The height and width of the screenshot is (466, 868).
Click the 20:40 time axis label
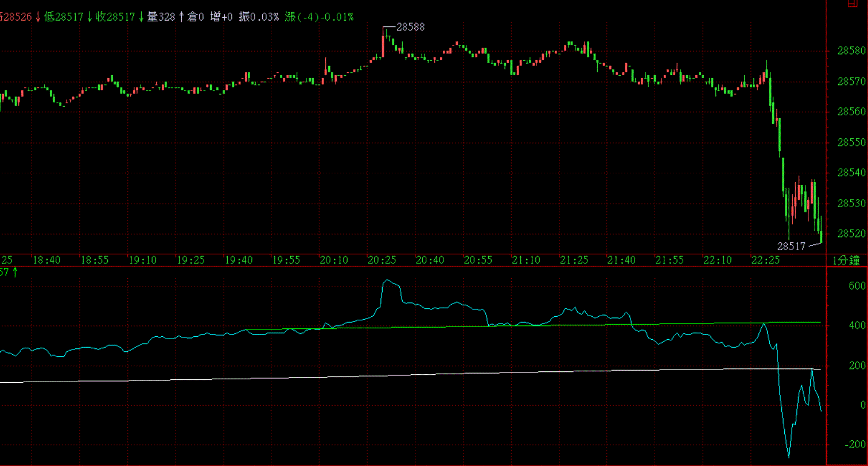(430, 260)
